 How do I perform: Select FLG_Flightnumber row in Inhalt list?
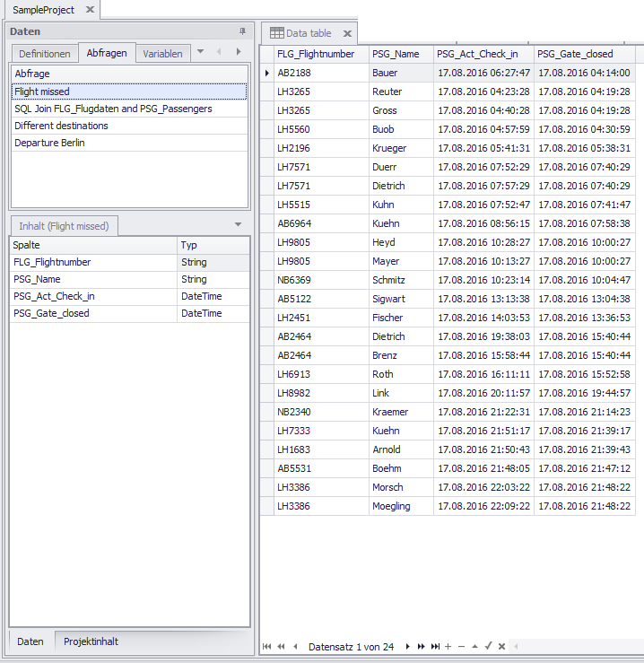129,263
